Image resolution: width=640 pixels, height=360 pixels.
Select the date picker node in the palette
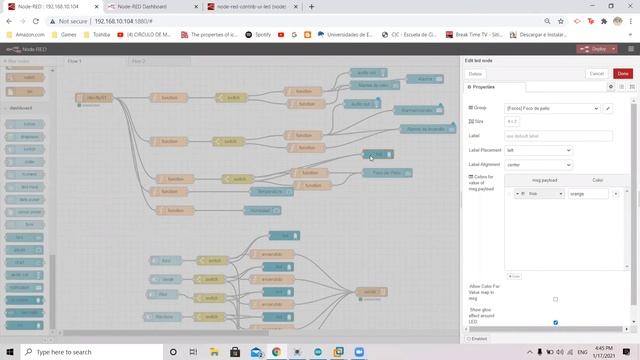25,200
